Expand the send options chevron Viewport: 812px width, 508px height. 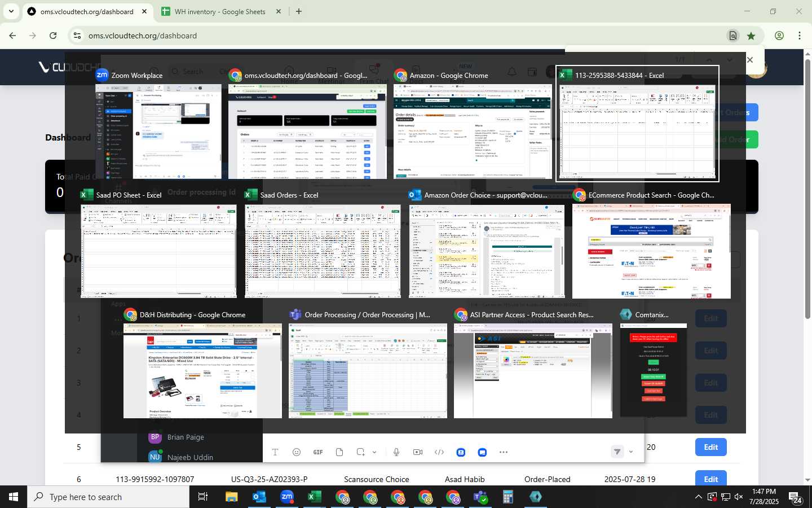point(631,452)
